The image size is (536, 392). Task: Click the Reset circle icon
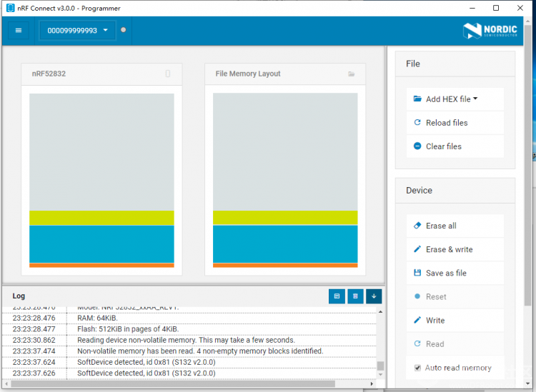[x=417, y=296]
